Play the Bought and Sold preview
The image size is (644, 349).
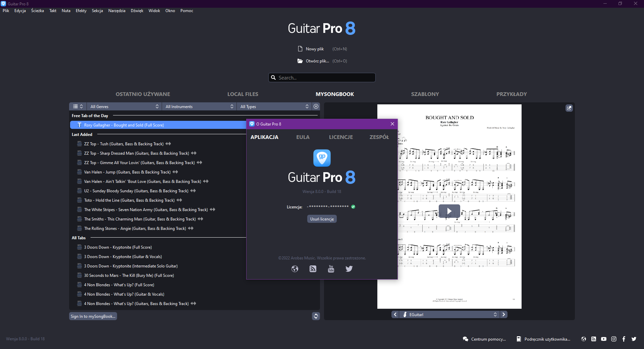449,211
